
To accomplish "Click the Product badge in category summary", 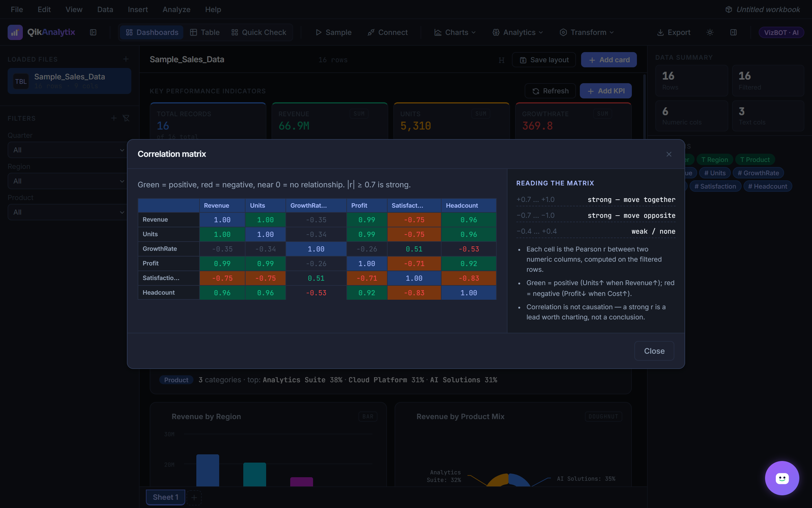I will click(x=176, y=380).
